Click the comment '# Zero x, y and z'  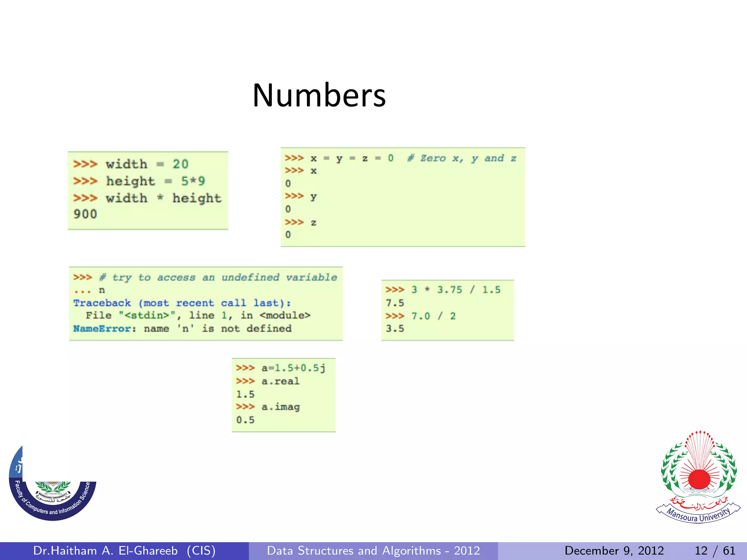tap(462, 158)
